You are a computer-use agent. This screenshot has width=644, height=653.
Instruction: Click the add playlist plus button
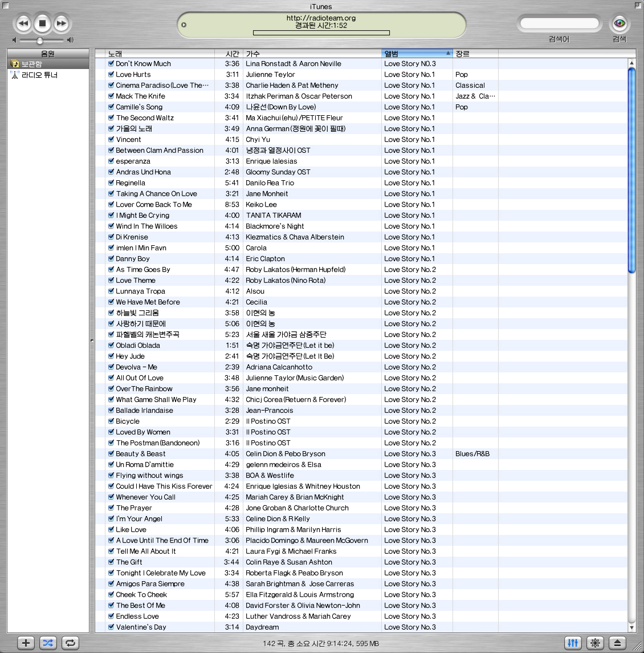click(x=26, y=643)
